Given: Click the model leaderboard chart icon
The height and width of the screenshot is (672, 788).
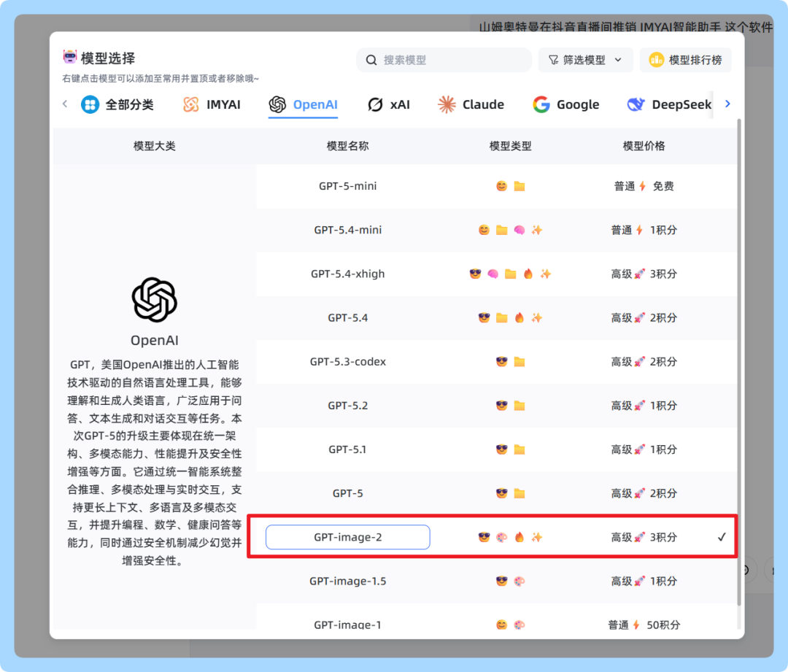Looking at the screenshot, I should [656, 60].
